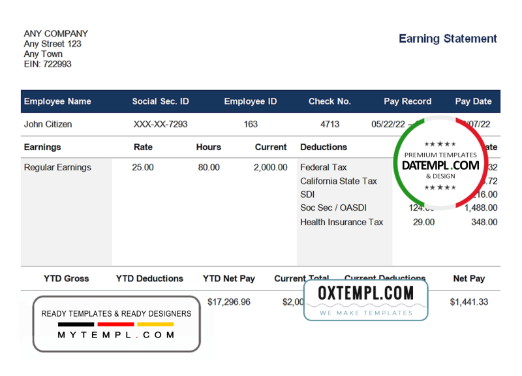Viewport: 522px width, 376px height.
Task: Click the XXX-XX-7293 social security value
Action: coord(160,124)
